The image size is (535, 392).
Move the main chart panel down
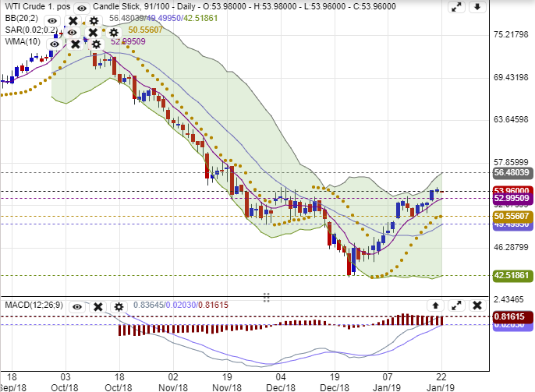pyautogui.click(x=477, y=8)
